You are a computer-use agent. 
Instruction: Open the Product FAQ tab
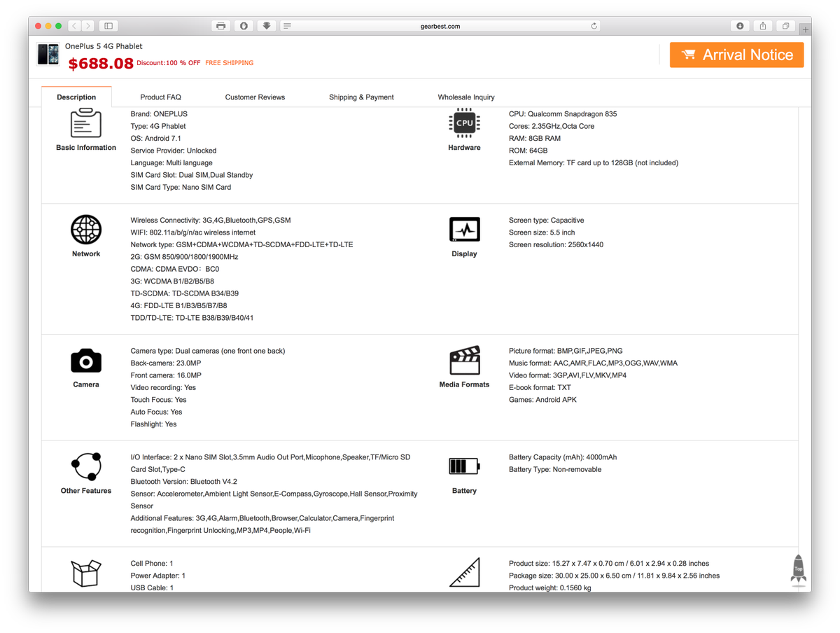tap(160, 97)
